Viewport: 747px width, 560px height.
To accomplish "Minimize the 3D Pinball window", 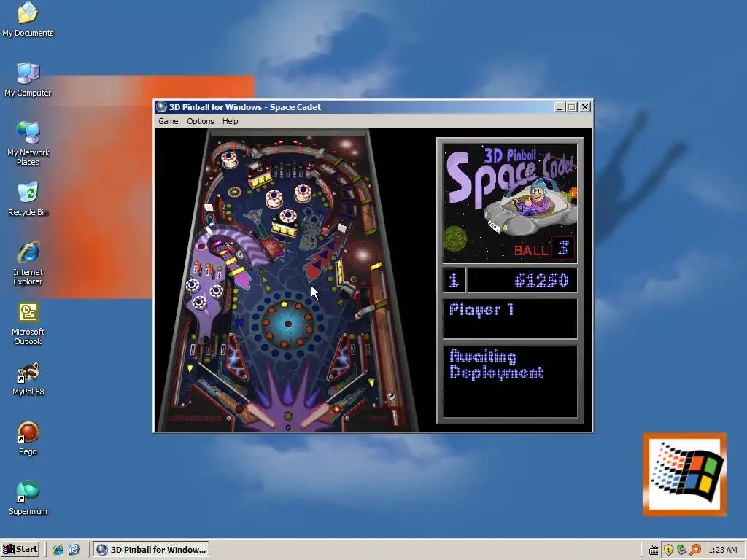I will (560, 107).
